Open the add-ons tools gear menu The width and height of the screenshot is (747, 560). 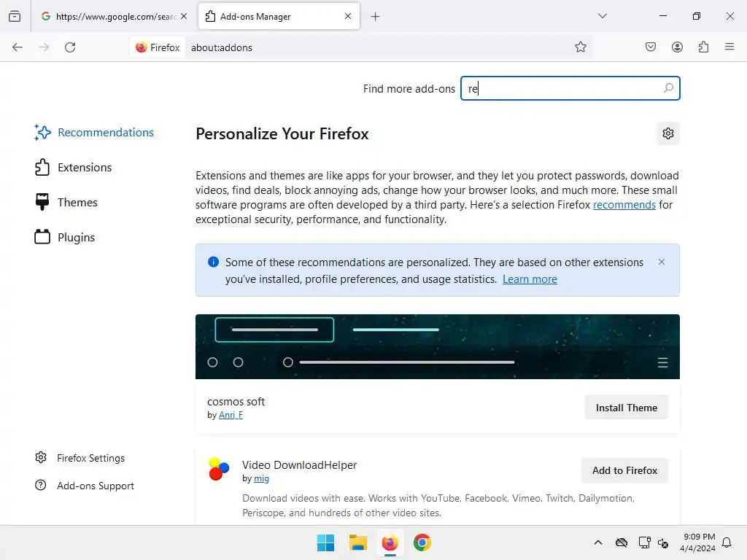click(x=668, y=133)
